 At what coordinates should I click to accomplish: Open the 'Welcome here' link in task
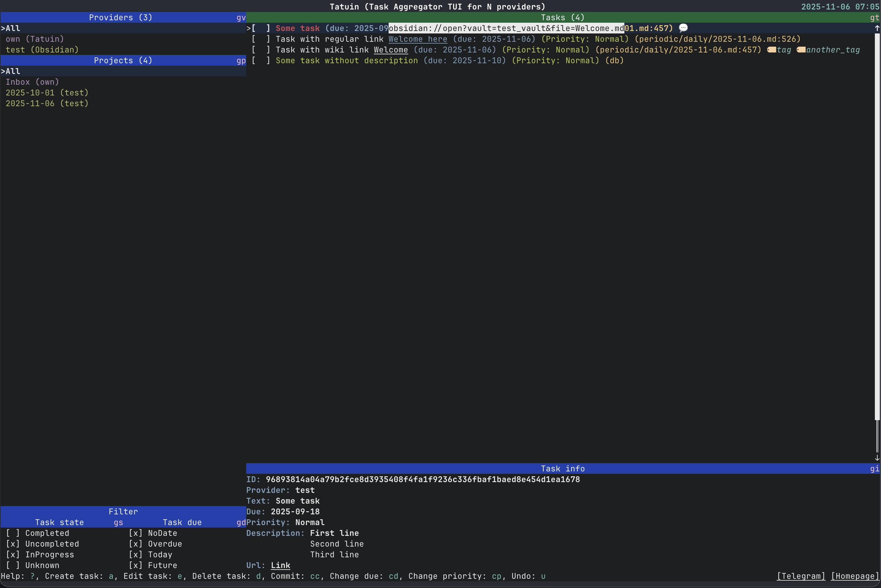(417, 39)
